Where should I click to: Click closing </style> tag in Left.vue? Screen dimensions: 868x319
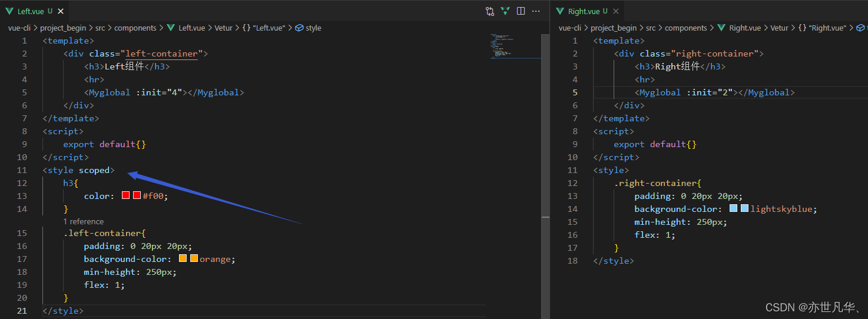[63, 311]
